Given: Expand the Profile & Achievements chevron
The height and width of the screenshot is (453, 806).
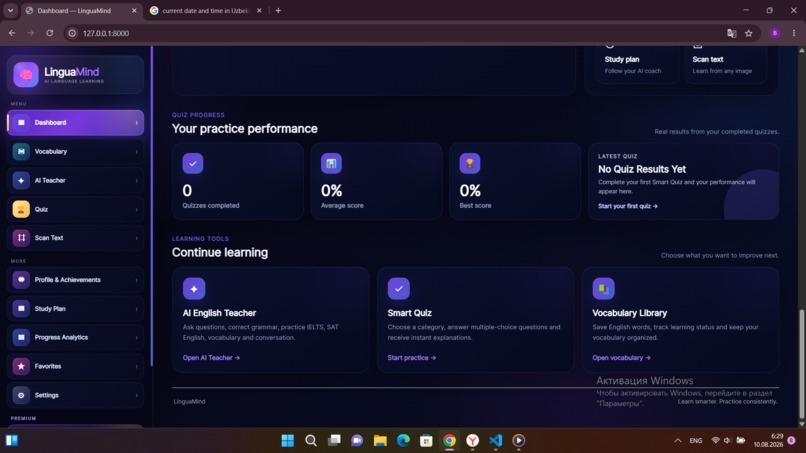Looking at the screenshot, I should pyautogui.click(x=137, y=280).
